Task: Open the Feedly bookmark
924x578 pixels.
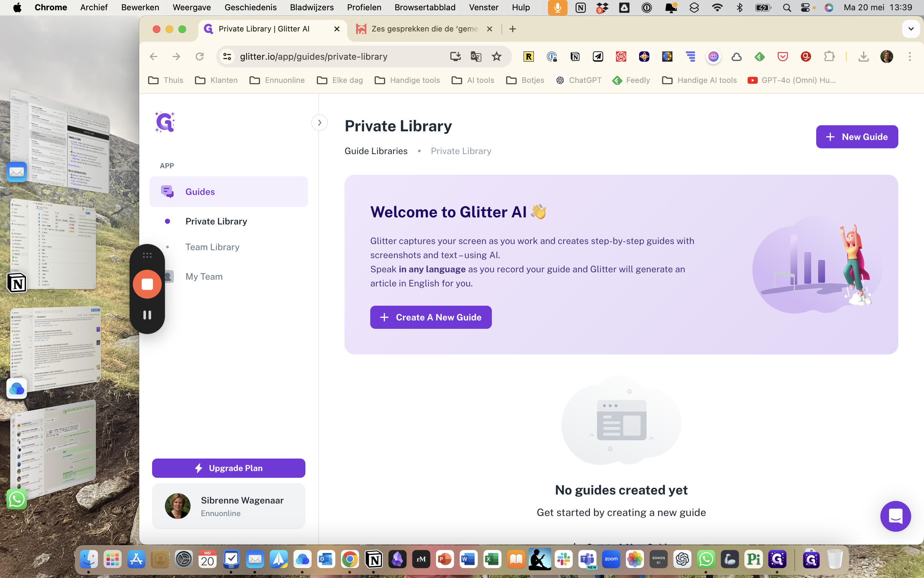Action: coord(631,80)
